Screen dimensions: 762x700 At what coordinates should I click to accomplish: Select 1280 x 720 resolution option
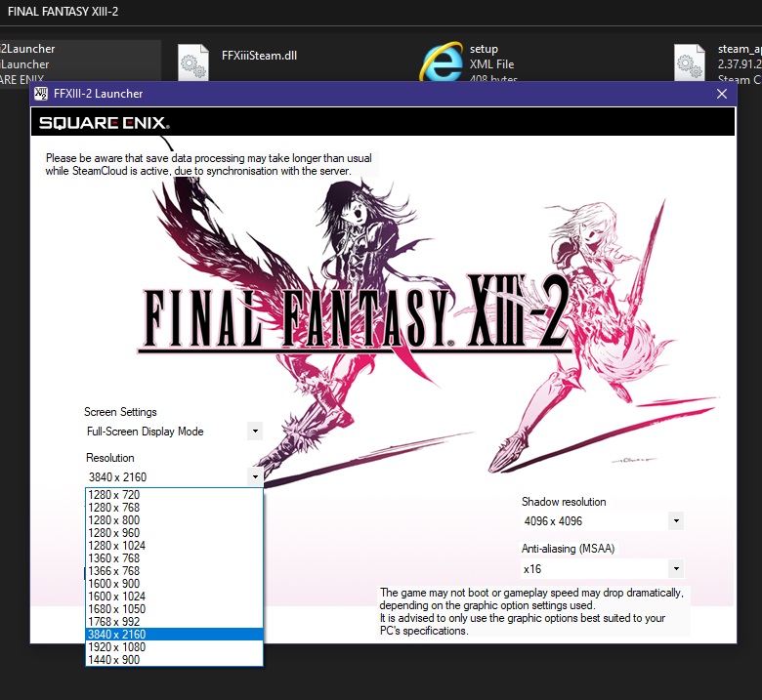(174, 495)
